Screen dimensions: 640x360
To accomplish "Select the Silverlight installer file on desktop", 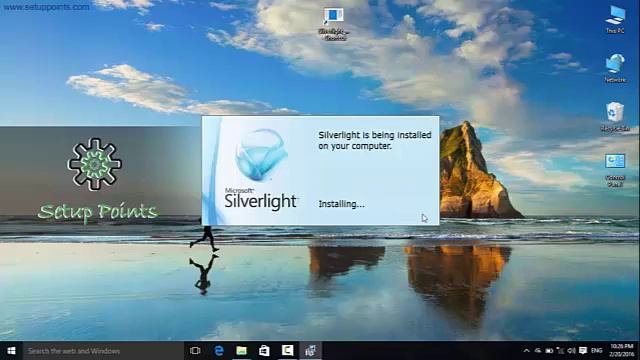I will (x=334, y=24).
